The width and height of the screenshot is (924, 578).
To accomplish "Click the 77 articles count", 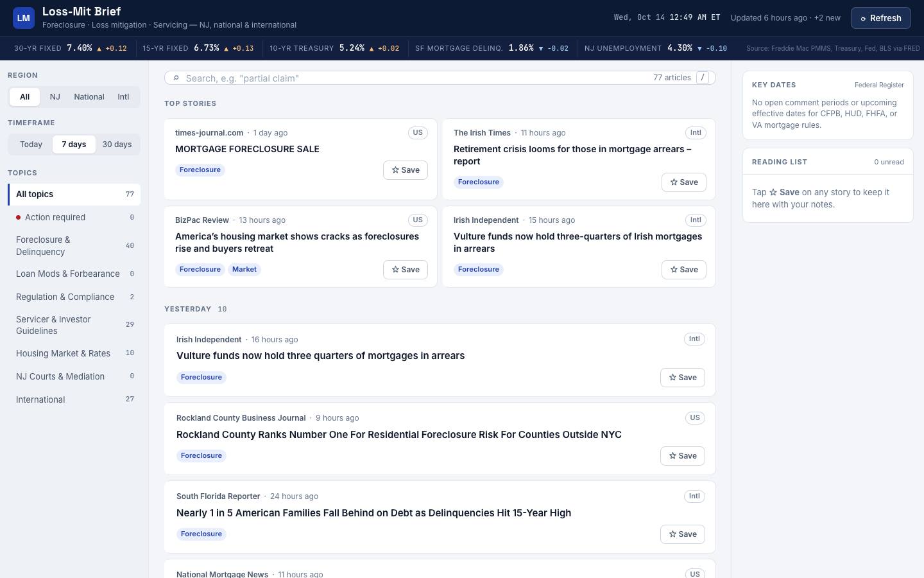I will [x=672, y=78].
